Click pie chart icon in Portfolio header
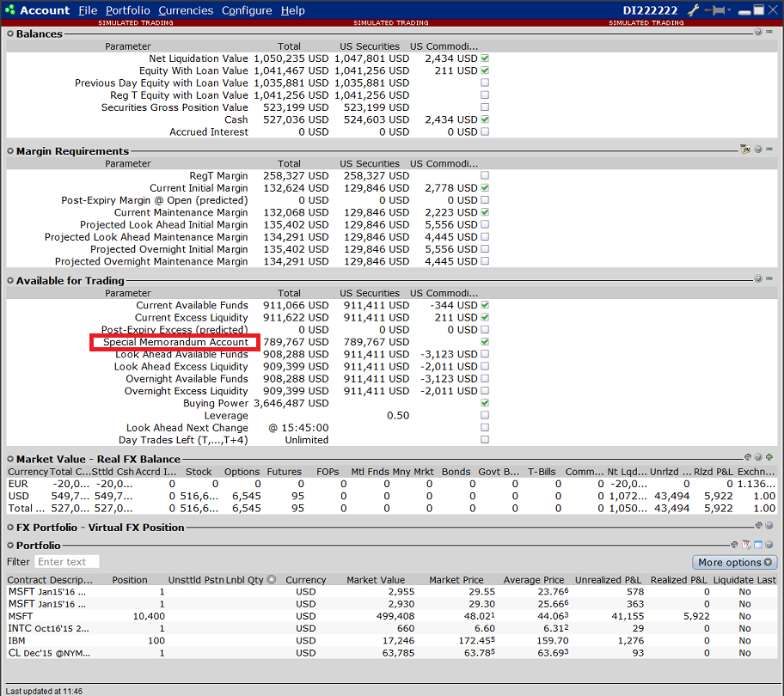This screenshot has height=696, width=784. (734, 545)
